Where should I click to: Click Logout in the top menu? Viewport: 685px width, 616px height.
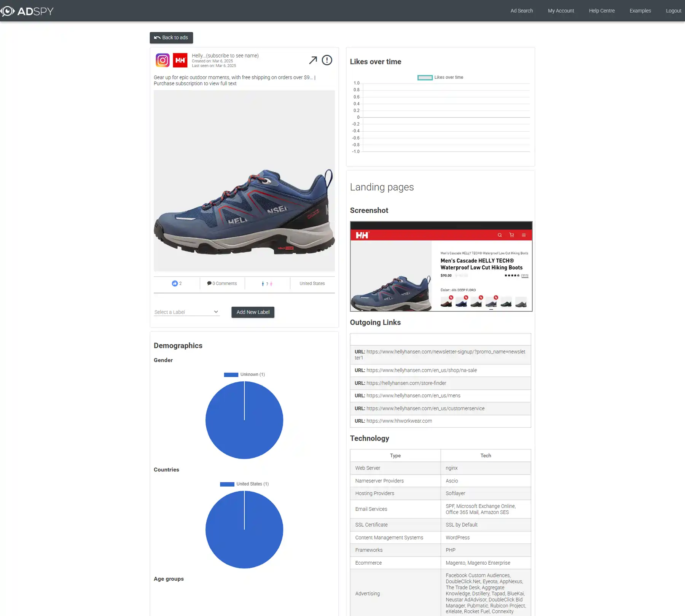pyautogui.click(x=673, y=11)
